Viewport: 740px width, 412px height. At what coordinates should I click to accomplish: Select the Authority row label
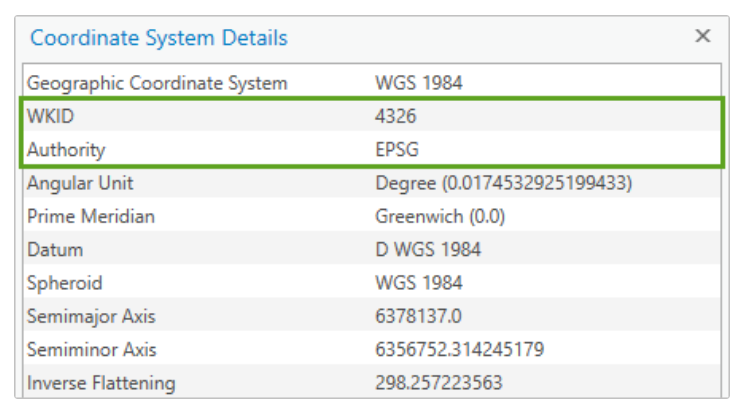coord(66,150)
